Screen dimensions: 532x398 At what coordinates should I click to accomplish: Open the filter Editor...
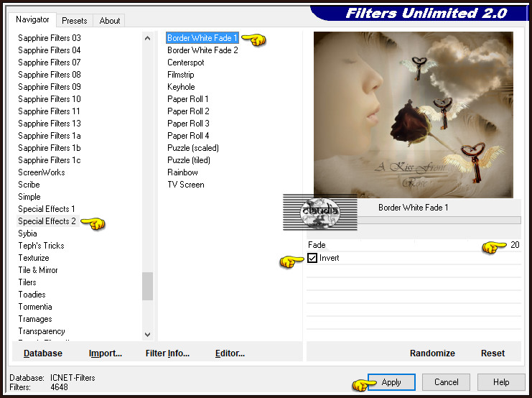pyautogui.click(x=230, y=353)
